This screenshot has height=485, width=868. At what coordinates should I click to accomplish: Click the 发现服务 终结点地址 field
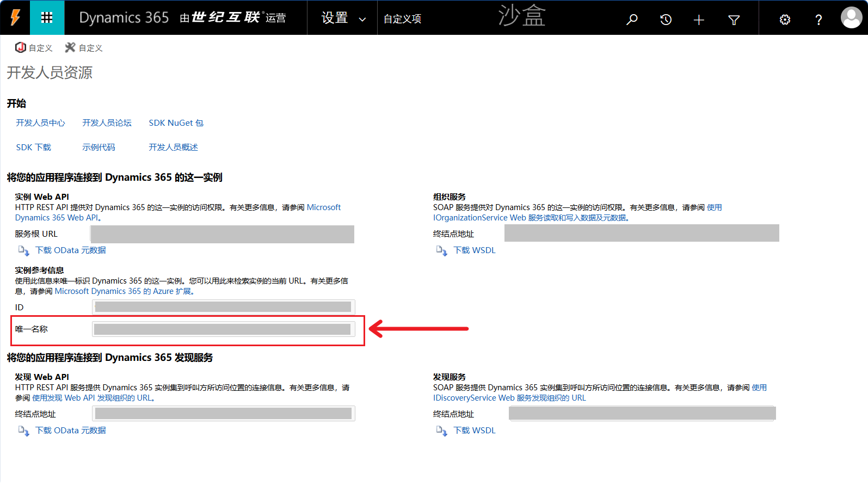tap(642, 414)
